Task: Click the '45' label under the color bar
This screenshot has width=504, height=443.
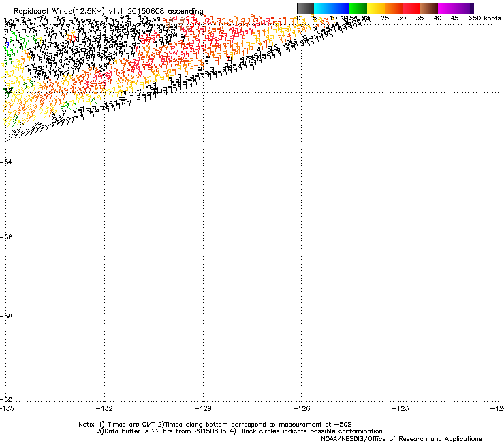Action: point(454,18)
